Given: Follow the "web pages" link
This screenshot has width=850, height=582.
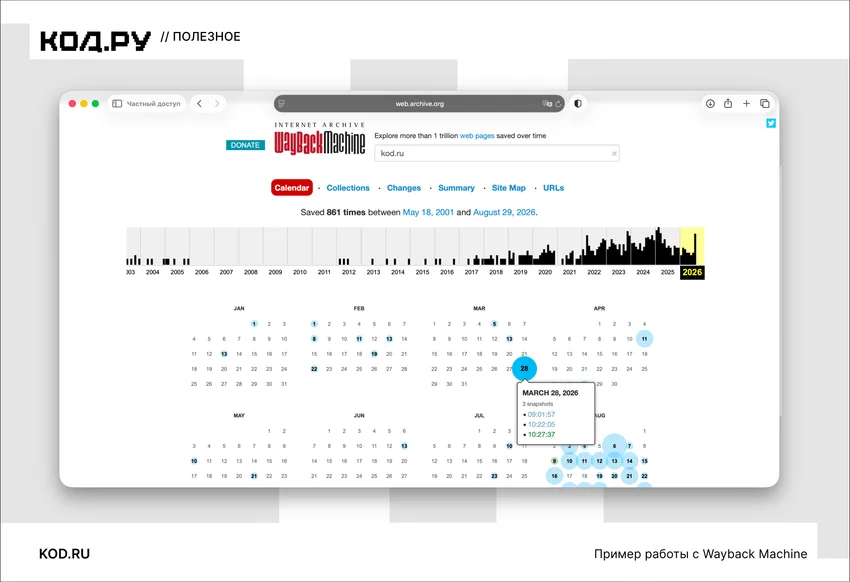Looking at the screenshot, I should click(x=477, y=135).
